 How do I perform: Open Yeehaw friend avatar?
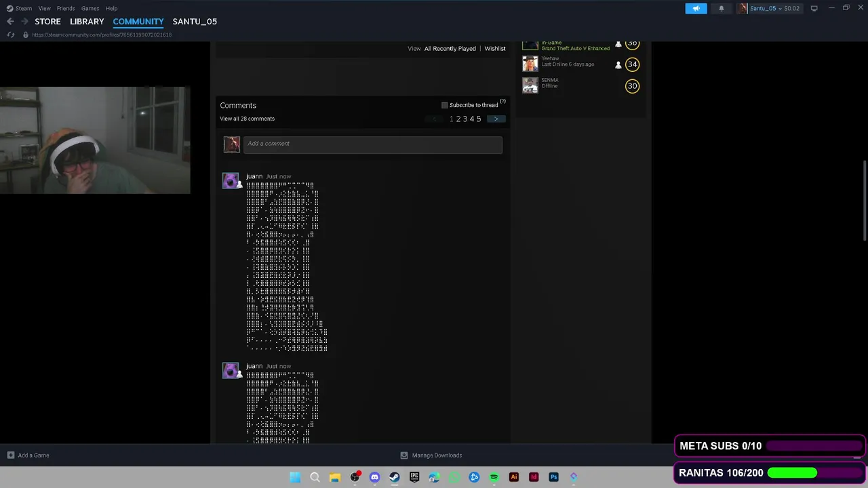[530, 64]
